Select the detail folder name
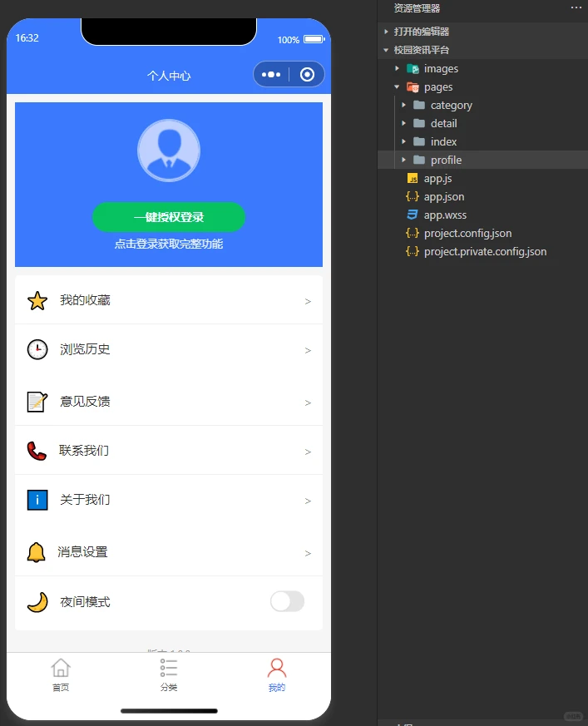The width and height of the screenshot is (588, 726). click(x=443, y=124)
